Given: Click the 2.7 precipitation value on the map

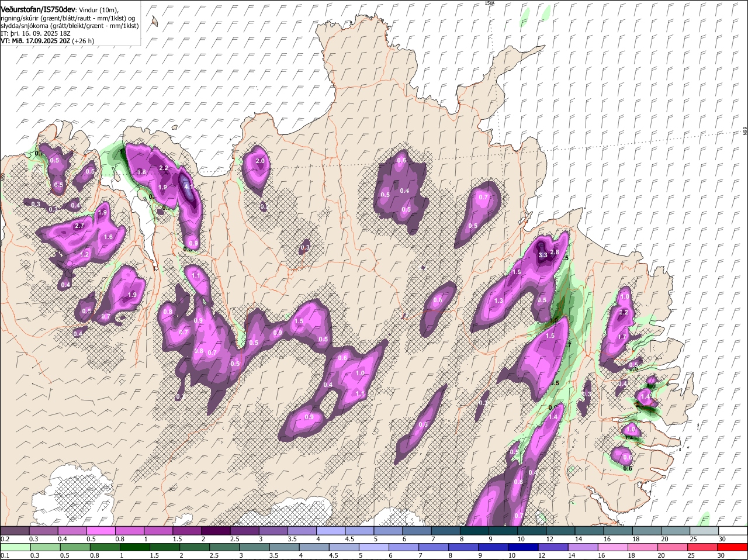Looking at the screenshot, I should click(x=80, y=226).
